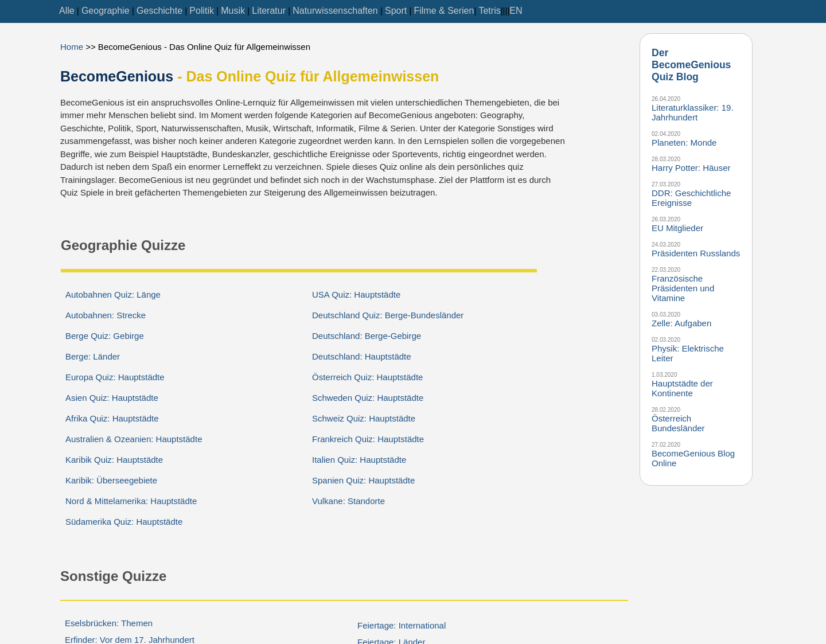Open USA Quiz: Hauptstädte

pos(356,295)
